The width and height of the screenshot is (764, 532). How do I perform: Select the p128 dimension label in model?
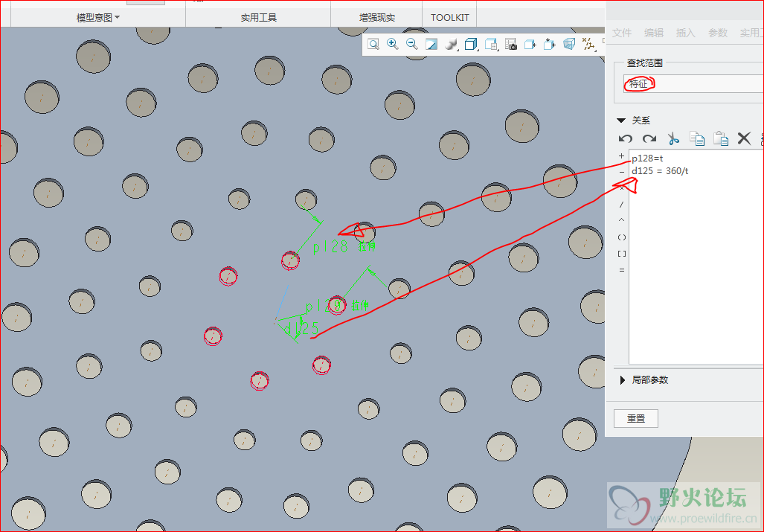[330, 246]
